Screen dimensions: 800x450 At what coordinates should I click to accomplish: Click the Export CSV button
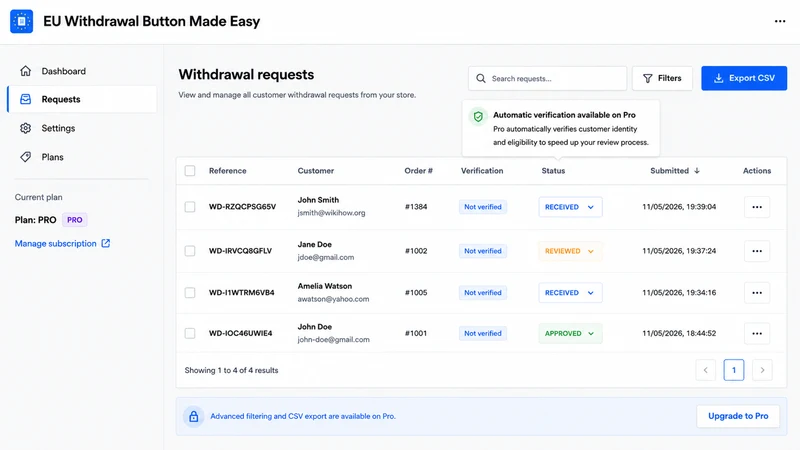(744, 78)
